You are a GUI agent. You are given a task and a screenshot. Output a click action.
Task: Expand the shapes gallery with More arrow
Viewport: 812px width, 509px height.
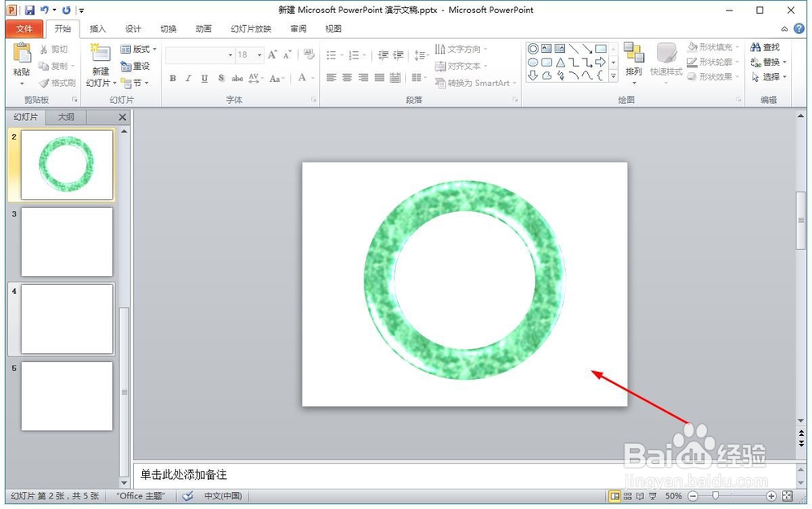click(612, 77)
